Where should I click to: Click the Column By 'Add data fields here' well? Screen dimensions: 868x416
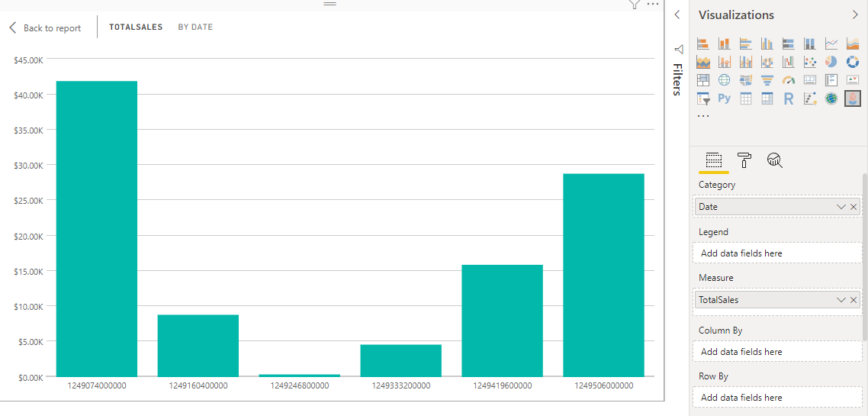[x=777, y=351]
